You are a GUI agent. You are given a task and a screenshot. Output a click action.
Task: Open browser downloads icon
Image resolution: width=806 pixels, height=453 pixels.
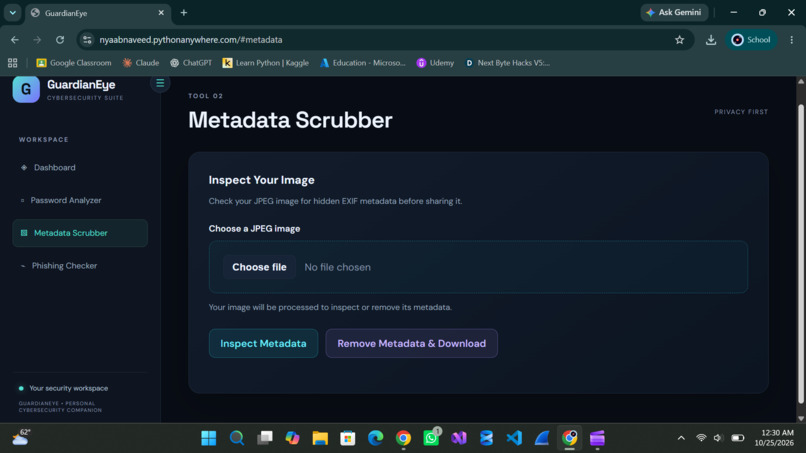[711, 40]
